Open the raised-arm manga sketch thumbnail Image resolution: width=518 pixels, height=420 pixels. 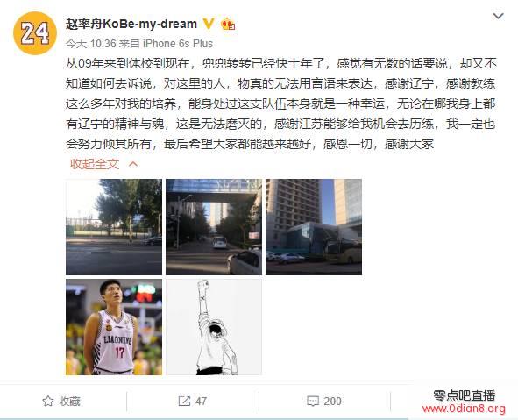(x=214, y=327)
